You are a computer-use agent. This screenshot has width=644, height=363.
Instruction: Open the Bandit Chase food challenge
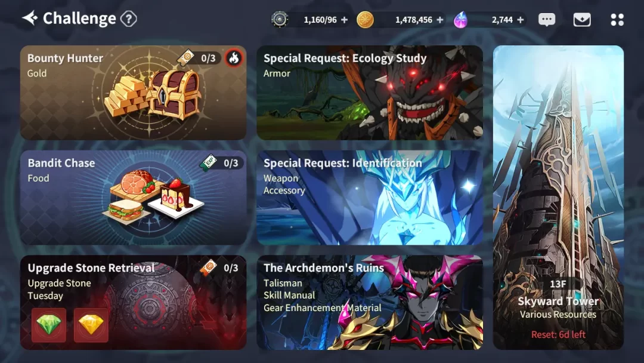pos(133,198)
